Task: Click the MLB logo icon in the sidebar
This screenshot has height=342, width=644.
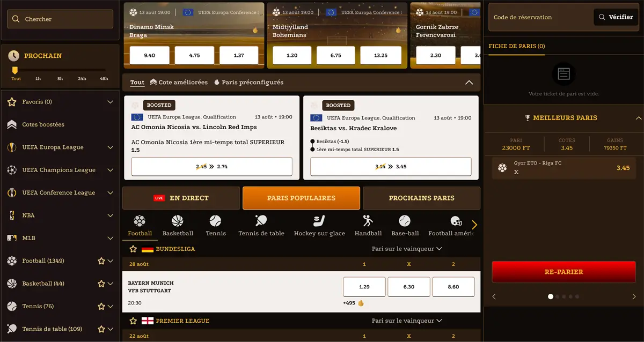Action: point(12,238)
